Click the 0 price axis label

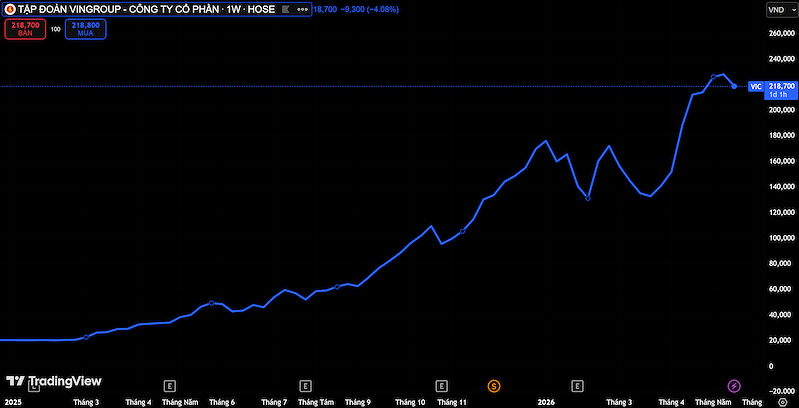pyautogui.click(x=771, y=366)
